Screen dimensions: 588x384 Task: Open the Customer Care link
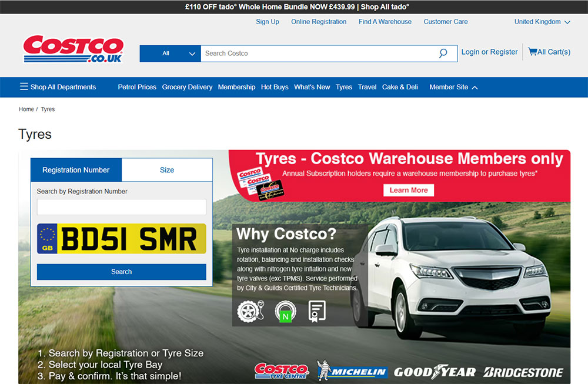[x=446, y=22]
